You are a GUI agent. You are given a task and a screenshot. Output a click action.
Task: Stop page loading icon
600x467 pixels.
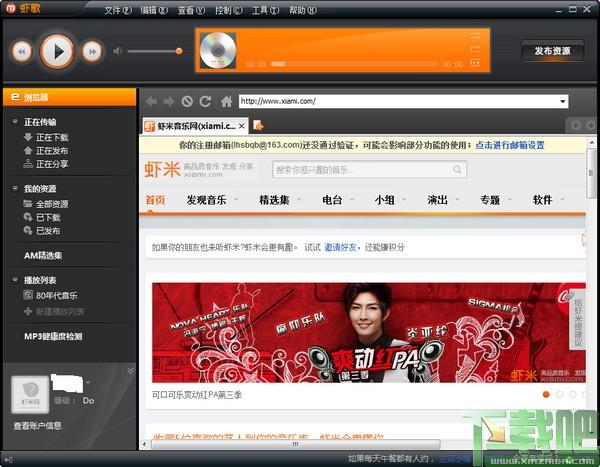click(187, 101)
